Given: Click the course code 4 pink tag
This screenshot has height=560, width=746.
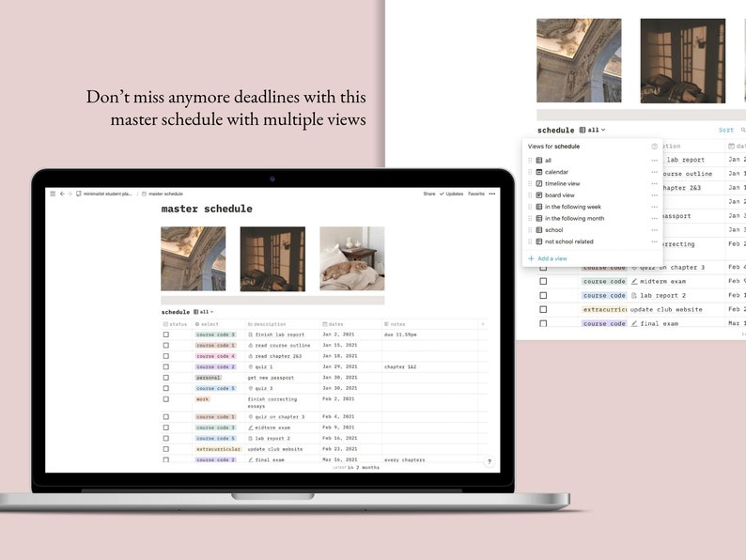Looking at the screenshot, I should [x=215, y=356].
